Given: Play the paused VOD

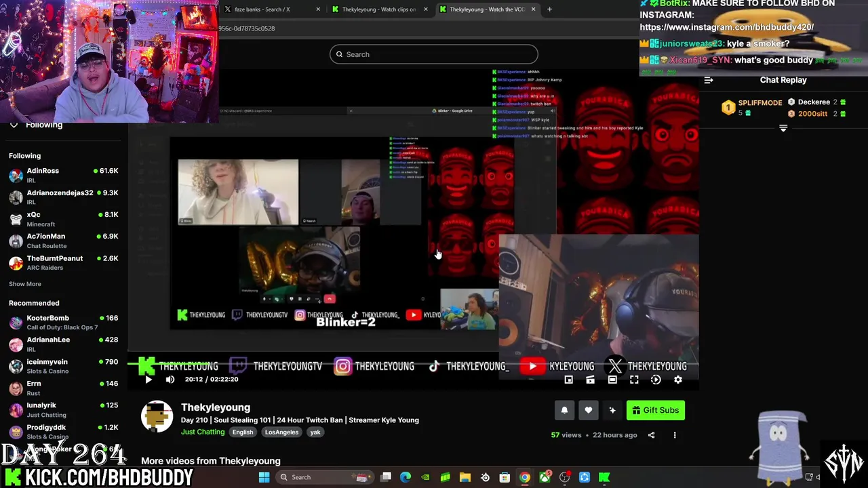Looking at the screenshot, I should 149,380.
